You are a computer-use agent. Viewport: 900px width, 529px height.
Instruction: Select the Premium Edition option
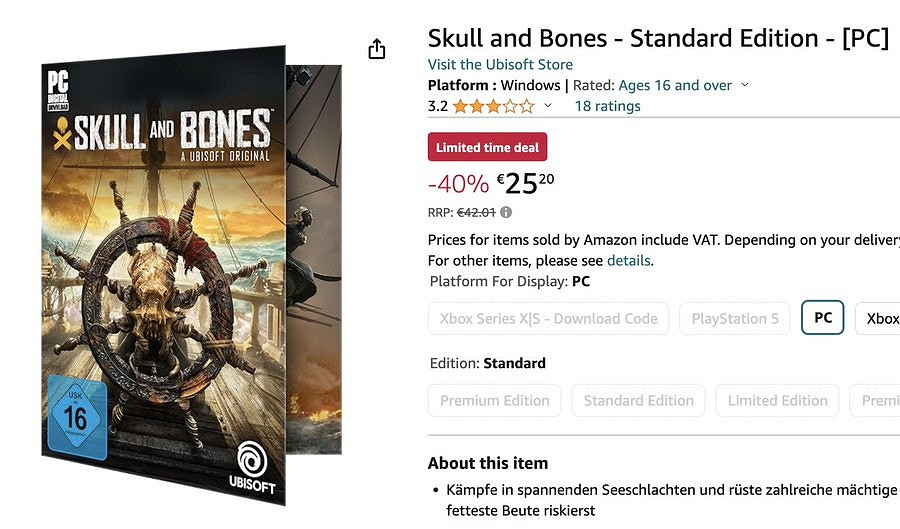coord(495,400)
